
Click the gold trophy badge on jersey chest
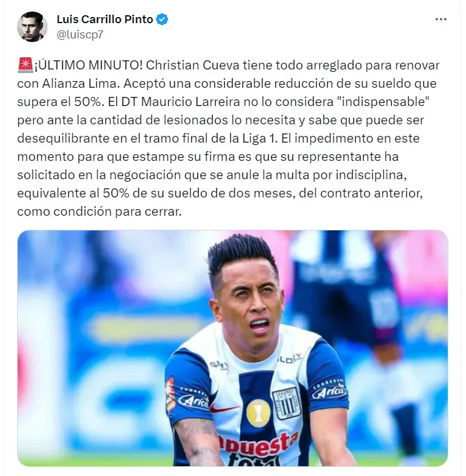258,413
